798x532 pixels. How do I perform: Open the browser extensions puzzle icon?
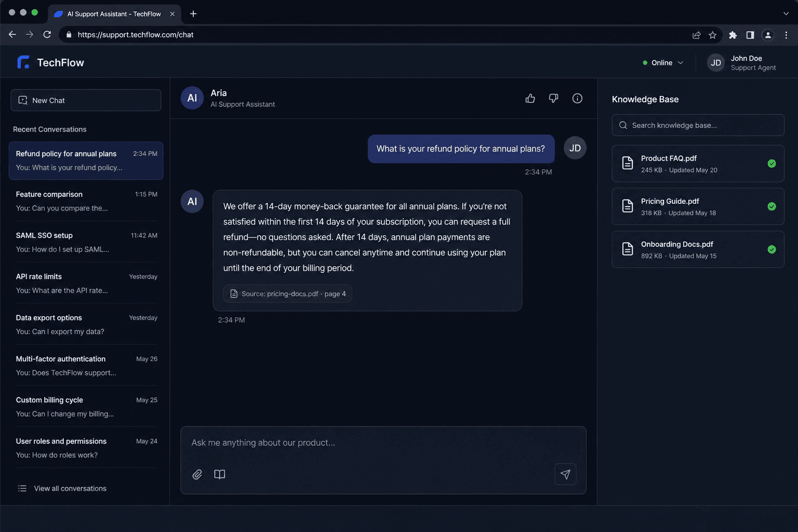(733, 35)
